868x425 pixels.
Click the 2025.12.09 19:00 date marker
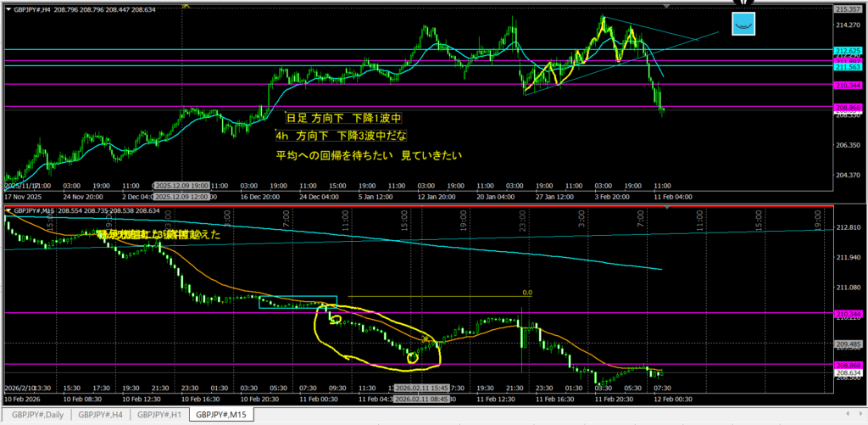coord(181,184)
